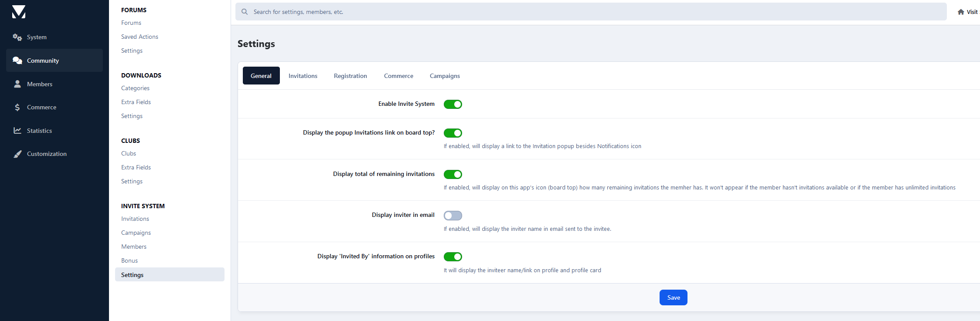This screenshot has width=980, height=321.
Task: Open Customization via paintbrush icon
Action: click(17, 154)
